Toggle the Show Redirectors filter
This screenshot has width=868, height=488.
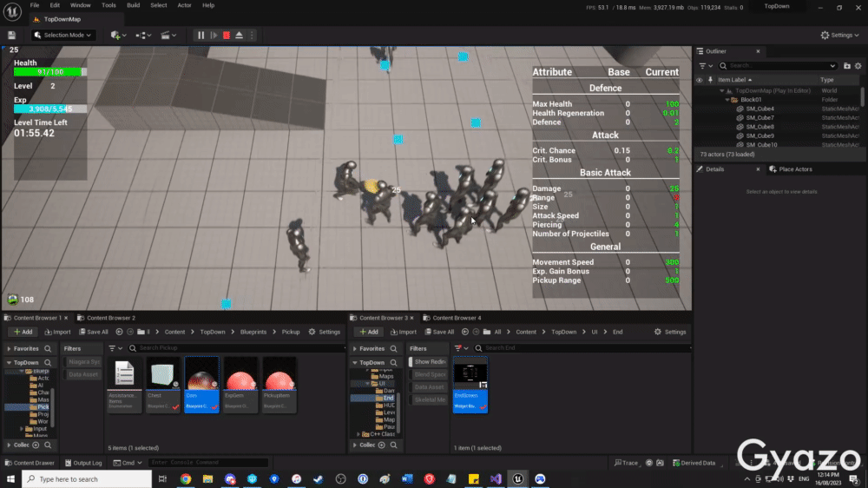tap(430, 361)
